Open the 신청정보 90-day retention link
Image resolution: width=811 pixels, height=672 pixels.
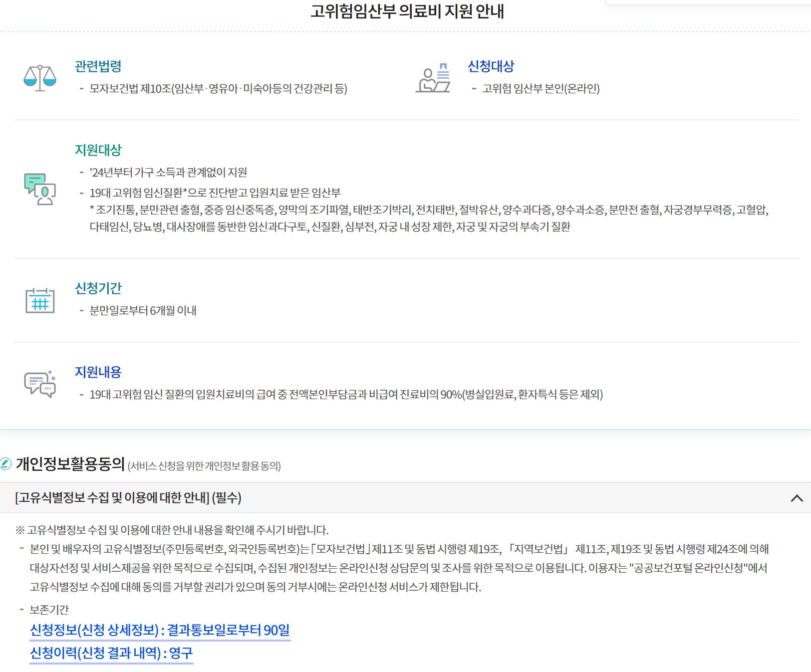(x=160, y=631)
